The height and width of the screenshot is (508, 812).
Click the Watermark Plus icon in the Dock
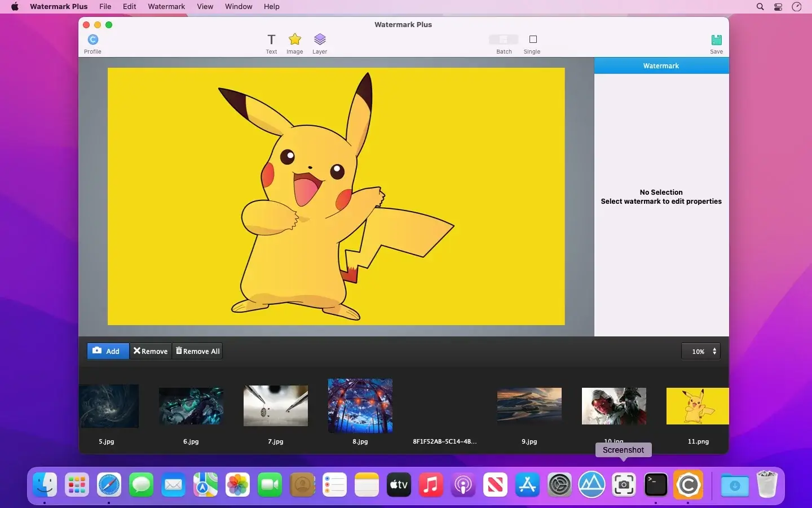click(x=688, y=485)
